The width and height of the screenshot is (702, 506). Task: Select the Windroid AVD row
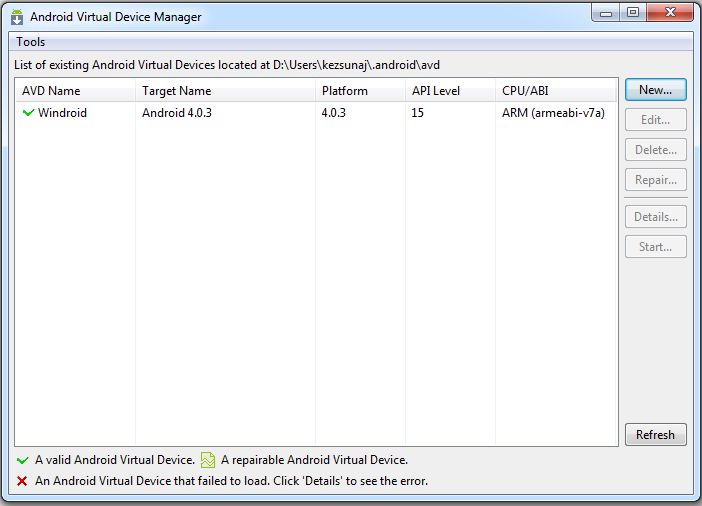316,113
